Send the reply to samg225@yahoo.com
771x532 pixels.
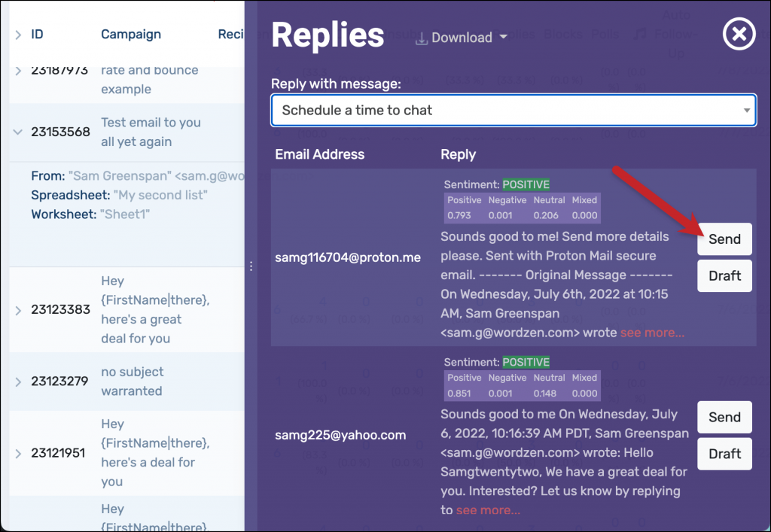724,417
